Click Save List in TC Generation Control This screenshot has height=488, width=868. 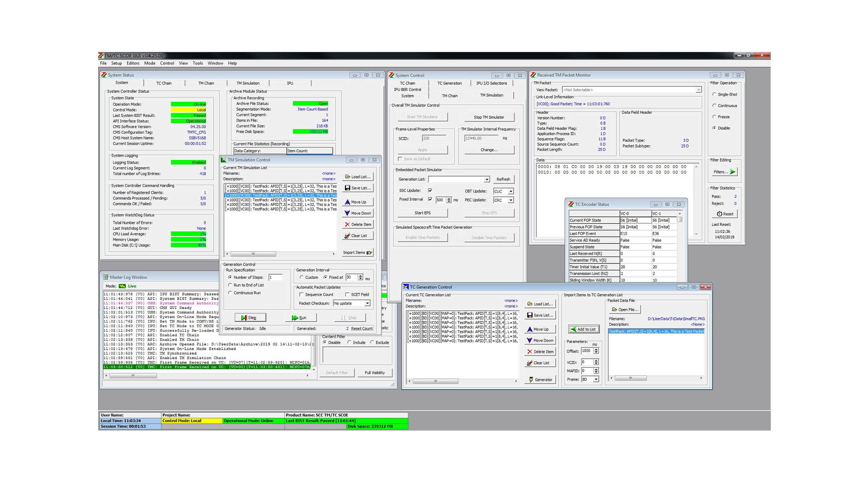click(x=540, y=315)
